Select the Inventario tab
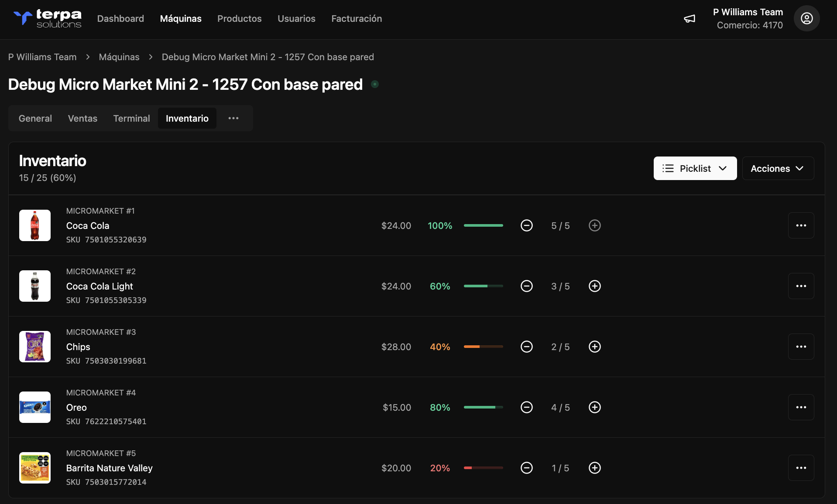The height and width of the screenshot is (504, 837). (x=187, y=118)
